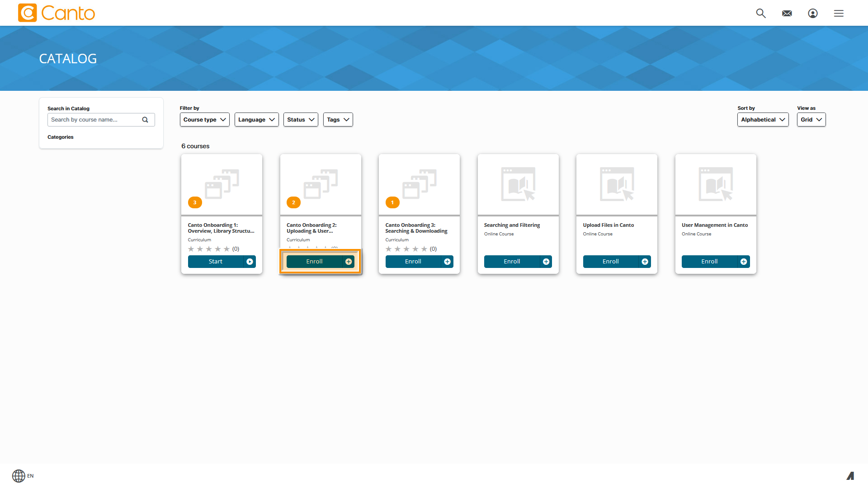The width and height of the screenshot is (868, 488).
Task: Open the search magnifier in header
Action: click(x=761, y=13)
